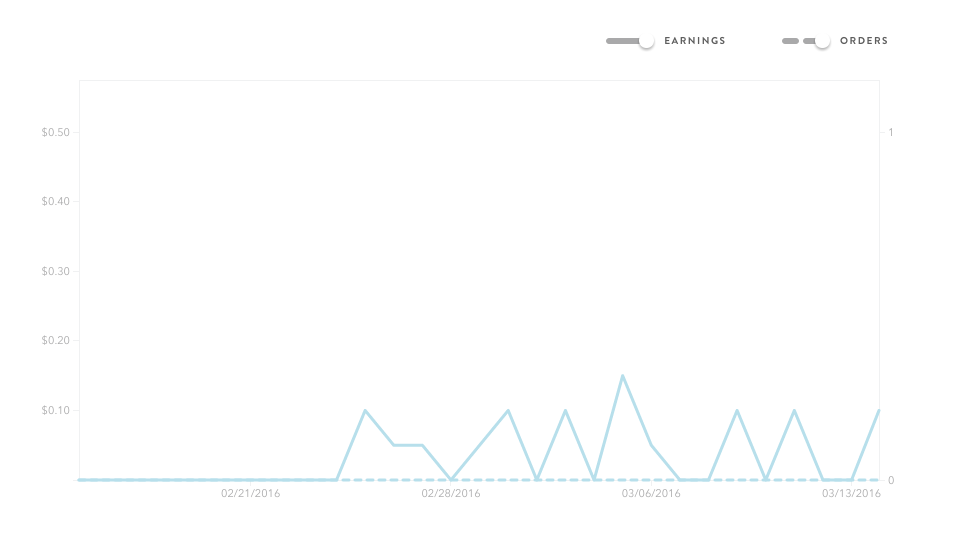Click the $0.40 y-axis label

56,201
